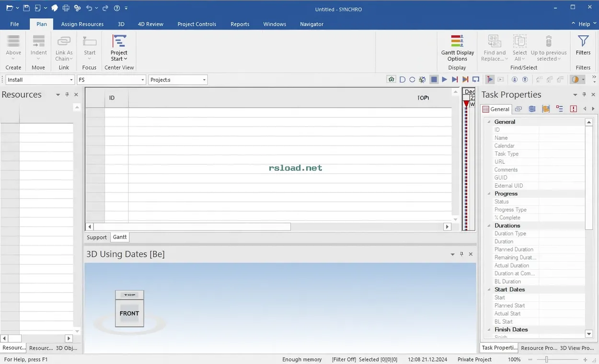Click the Save icon in the quick access toolbar
The height and width of the screenshot is (364, 599).
pyautogui.click(x=26, y=8)
